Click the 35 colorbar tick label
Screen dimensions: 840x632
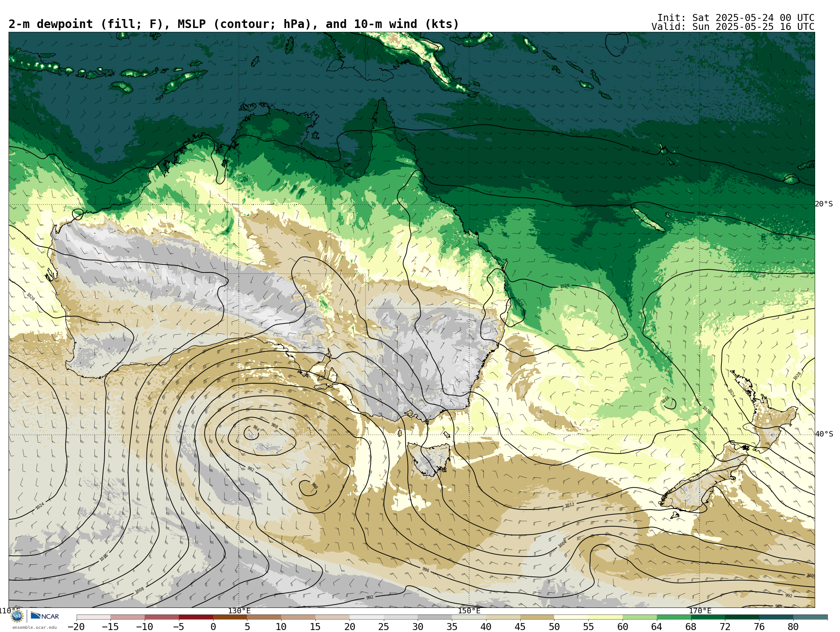point(452,627)
